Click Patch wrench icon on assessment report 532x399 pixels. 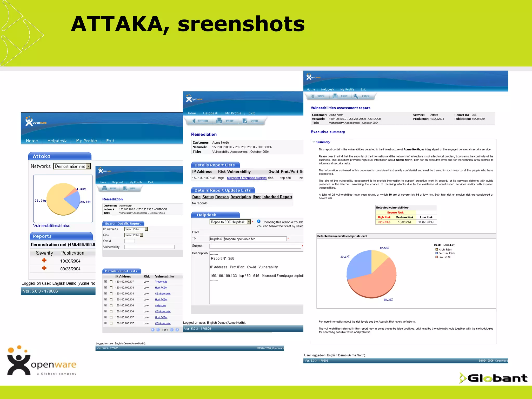pos(356,96)
